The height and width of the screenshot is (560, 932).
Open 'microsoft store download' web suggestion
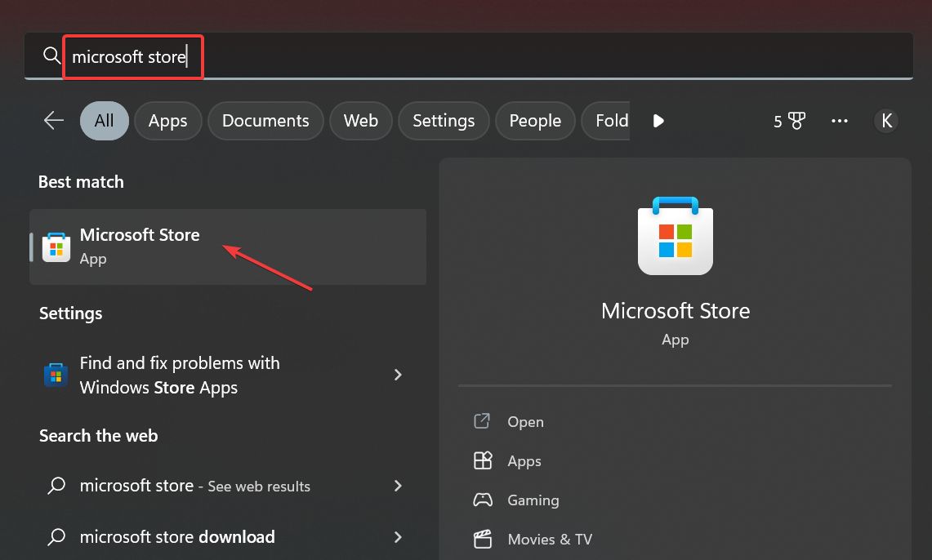point(228,537)
